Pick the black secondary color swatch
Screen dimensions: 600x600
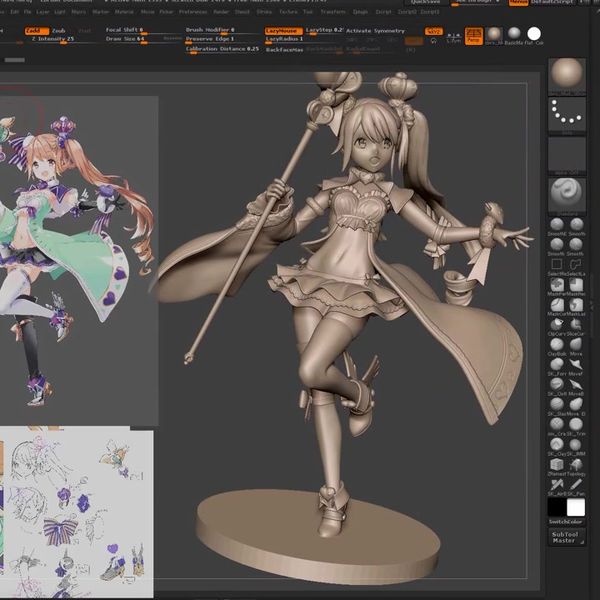557,507
